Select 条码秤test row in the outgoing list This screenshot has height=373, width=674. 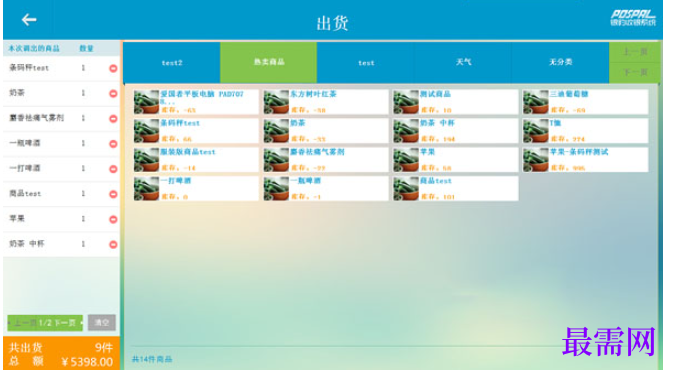(61, 68)
